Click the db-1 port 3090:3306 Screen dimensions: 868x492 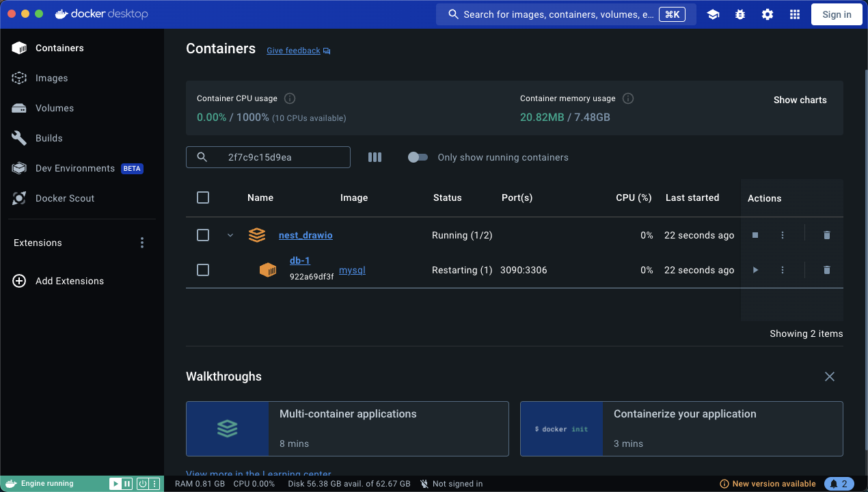tap(524, 270)
